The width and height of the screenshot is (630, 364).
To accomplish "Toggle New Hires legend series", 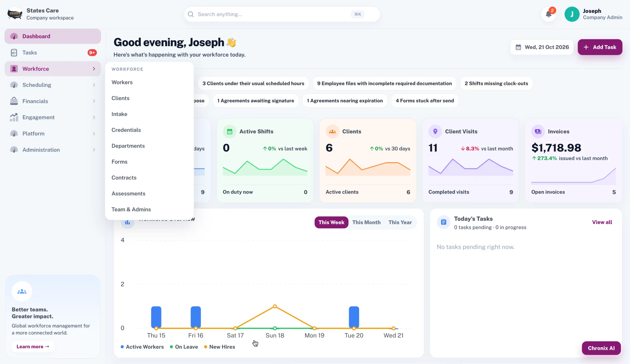I will tap(220, 347).
